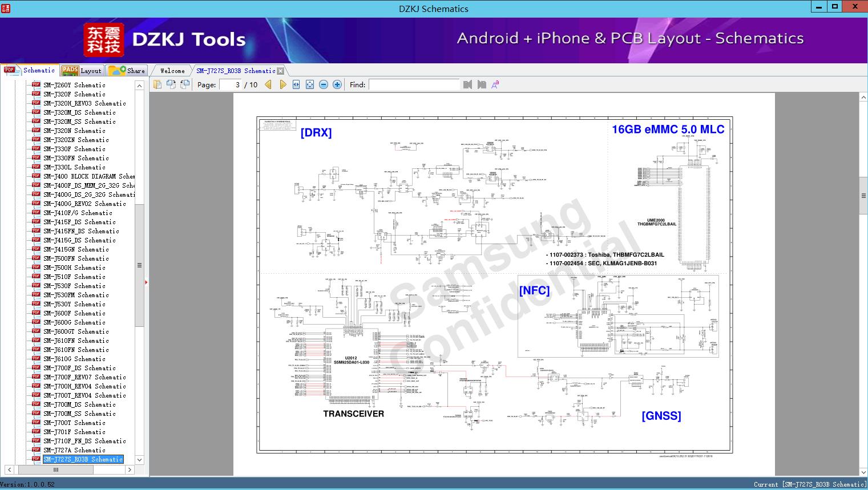Open SM-J700M_SS Schematic
Screen dimensions: 868x490
(x=79, y=414)
